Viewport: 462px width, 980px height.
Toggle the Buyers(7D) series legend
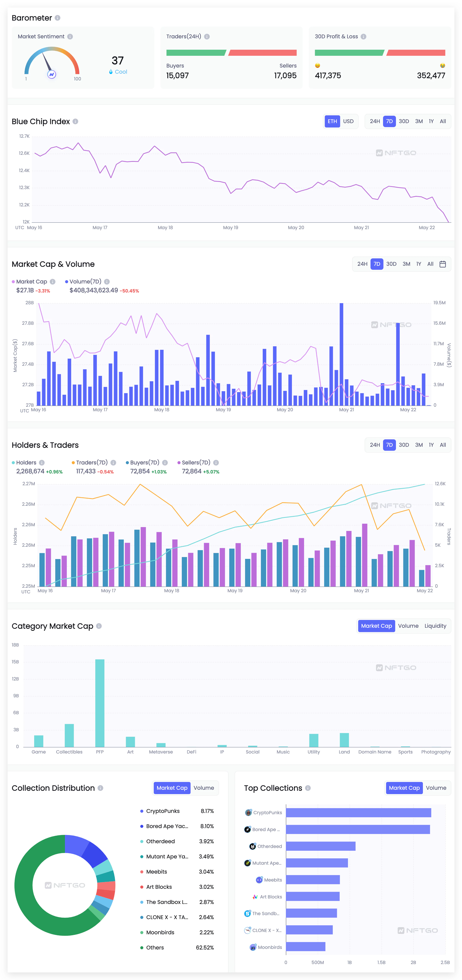(143, 463)
